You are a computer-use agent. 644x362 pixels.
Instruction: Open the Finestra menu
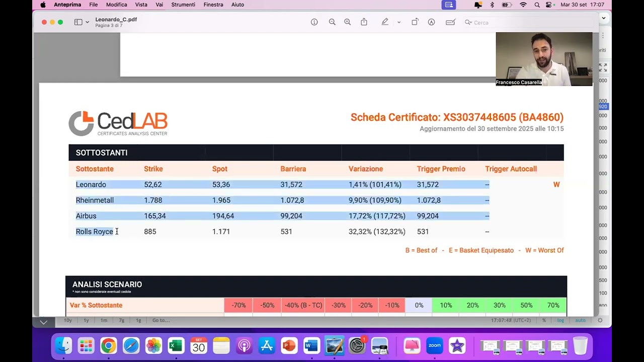pyautogui.click(x=213, y=5)
